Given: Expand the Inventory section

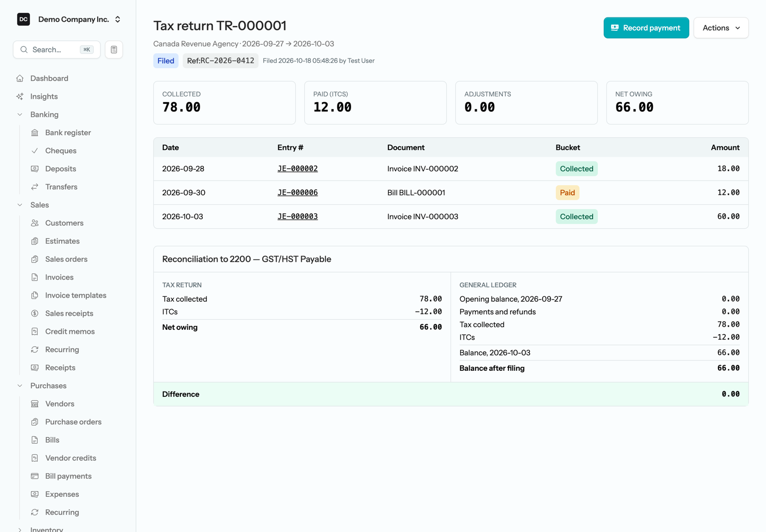Looking at the screenshot, I should (20, 529).
